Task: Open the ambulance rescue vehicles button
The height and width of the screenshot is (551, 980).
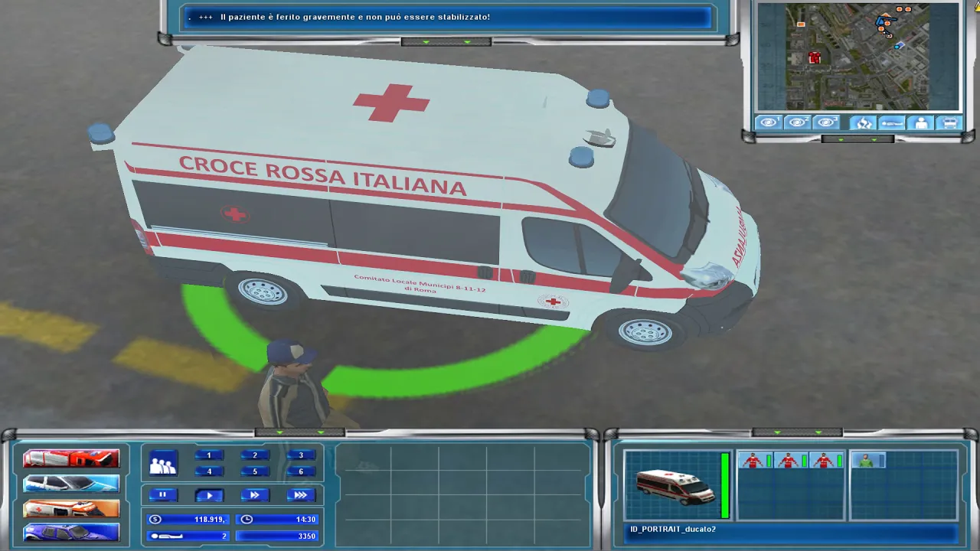Action: 71,508
